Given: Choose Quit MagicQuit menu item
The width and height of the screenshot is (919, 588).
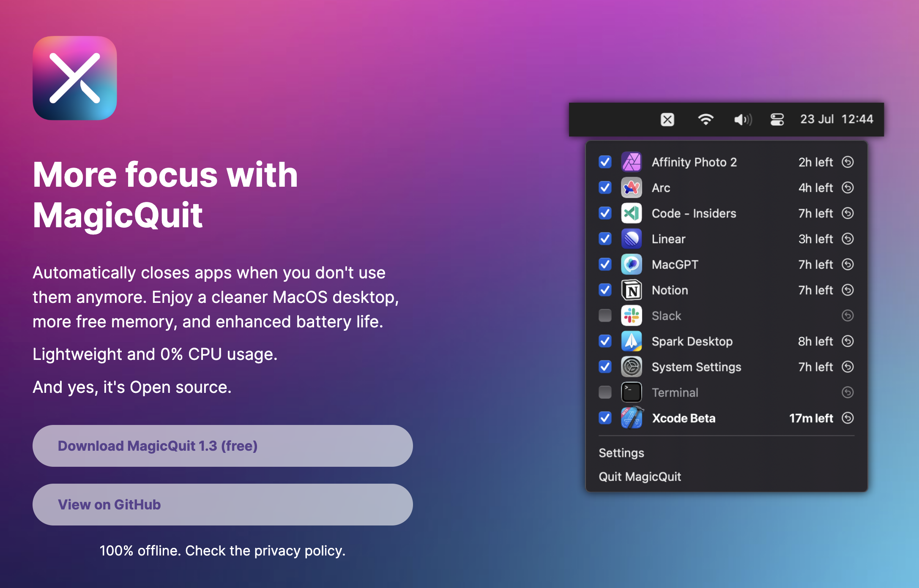Looking at the screenshot, I should coord(640,476).
